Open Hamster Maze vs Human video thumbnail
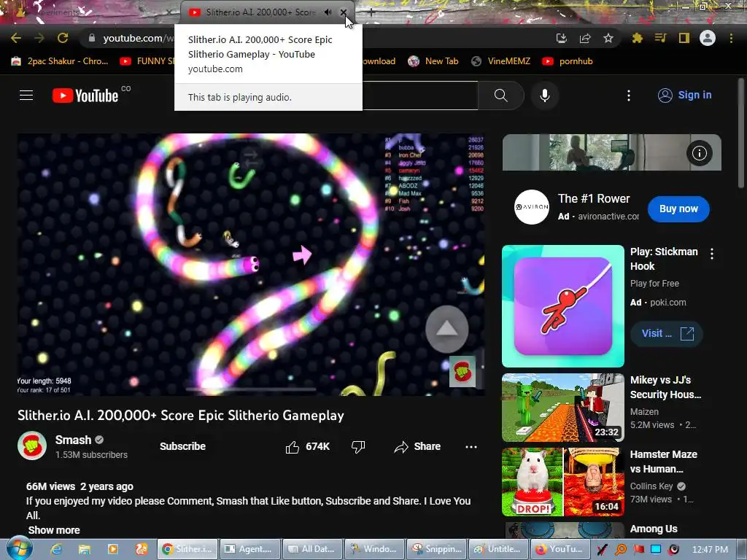The height and width of the screenshot is (560, 747). click(x=563, y=481)
